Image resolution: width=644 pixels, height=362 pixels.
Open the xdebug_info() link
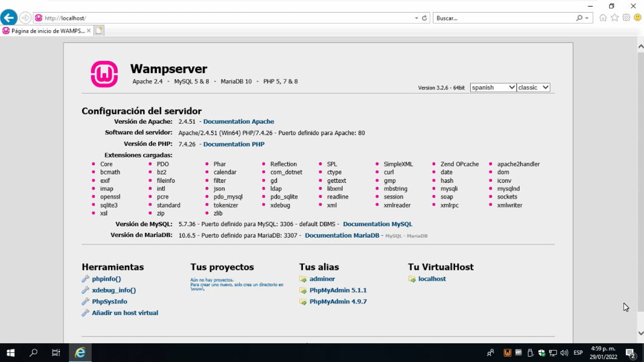[x=113, y=290]
